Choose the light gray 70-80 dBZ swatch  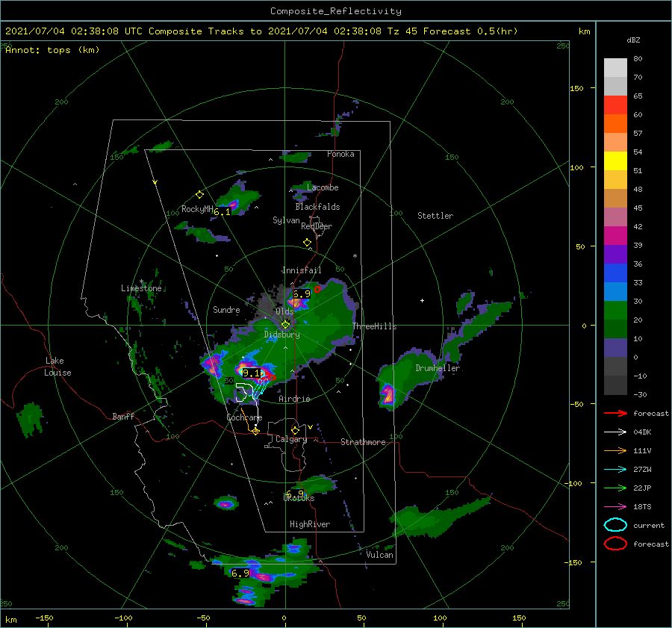tap(615, 68)
